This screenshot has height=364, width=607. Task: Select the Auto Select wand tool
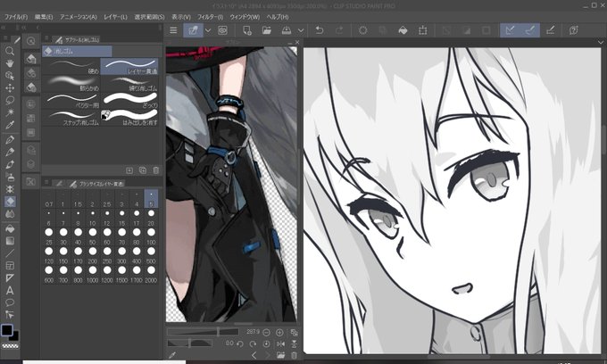10,112
